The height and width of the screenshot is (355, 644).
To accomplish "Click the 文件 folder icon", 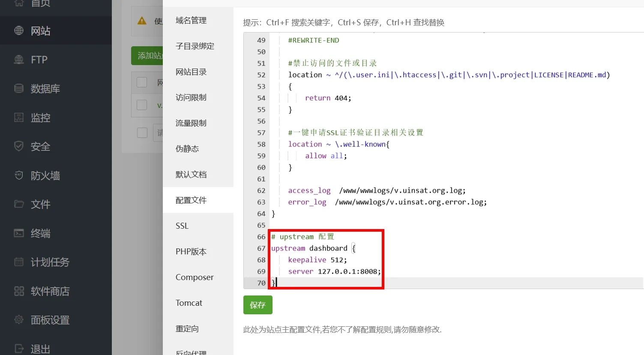I will click(19, 204).
